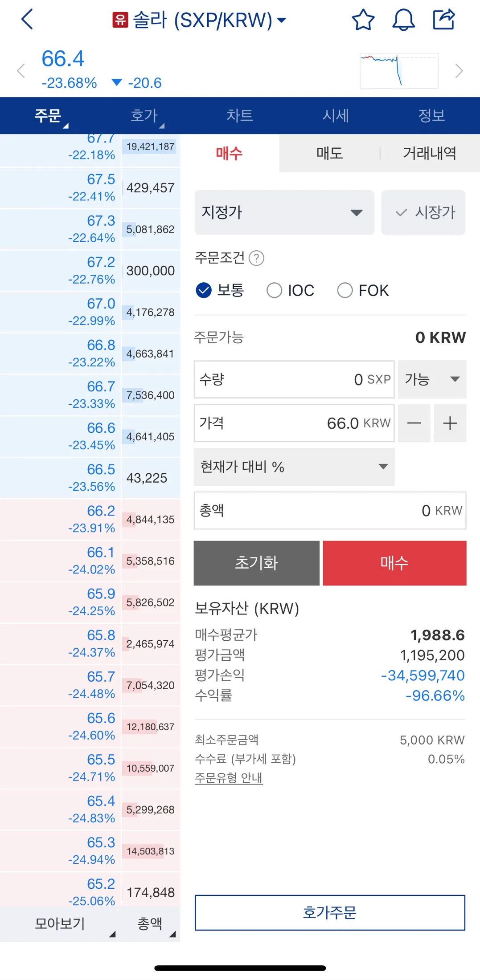Go to next coin with right chevron
The image size is (480, 980).
point(459,71)
